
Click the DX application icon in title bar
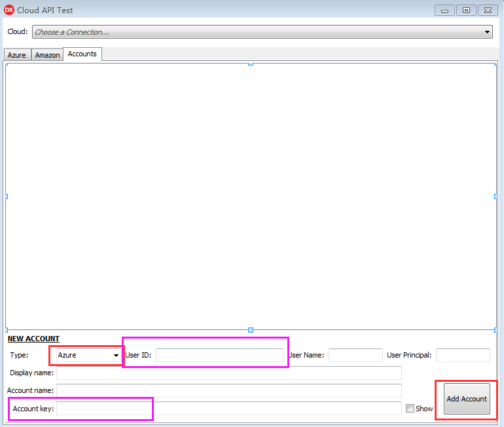point(9,10)
